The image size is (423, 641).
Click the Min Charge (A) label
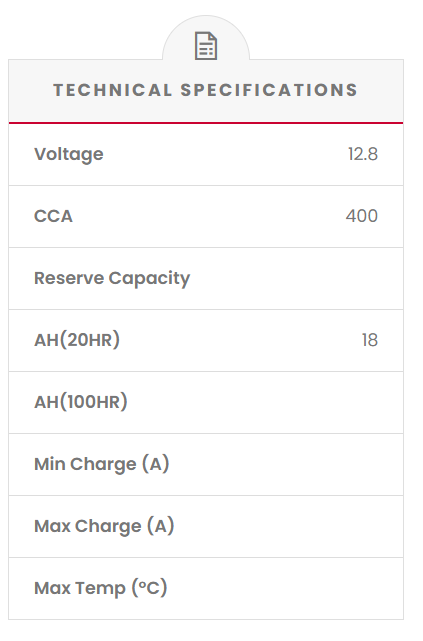tap(102, 464)
